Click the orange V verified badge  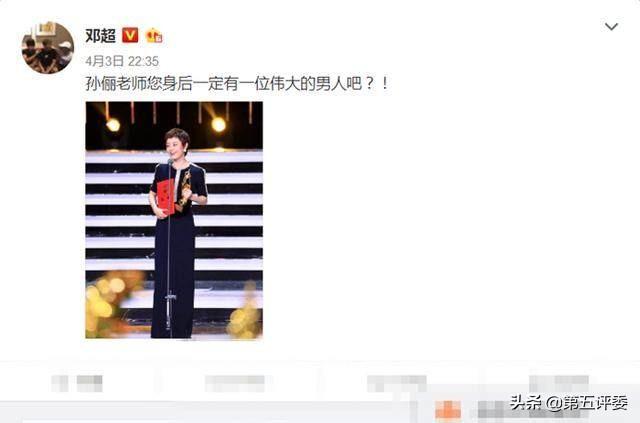click(x=130, y=36)
